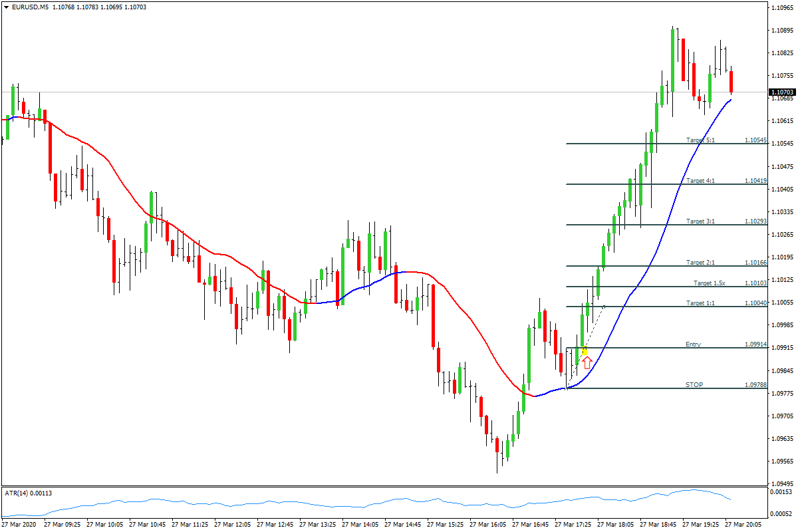
Task: Select the STOP level label
Action: click(694, 385)
